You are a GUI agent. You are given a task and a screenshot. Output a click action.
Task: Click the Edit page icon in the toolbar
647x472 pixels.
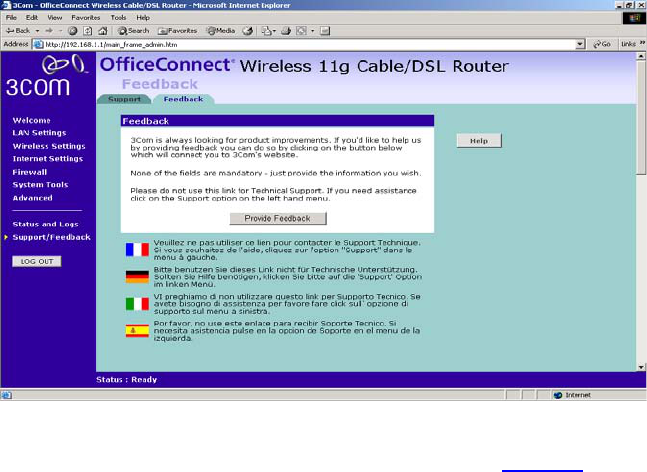[302, 31]
